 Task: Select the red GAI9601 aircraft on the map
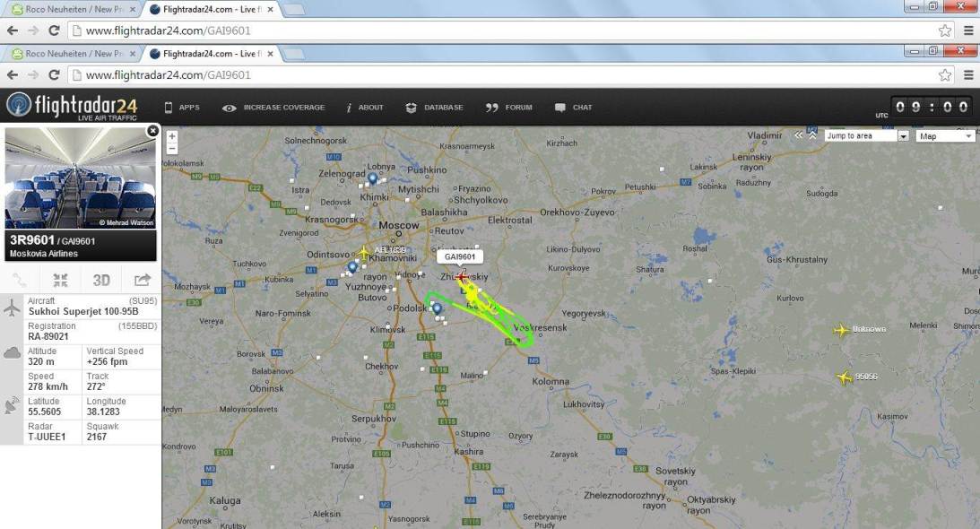(461, 276)
